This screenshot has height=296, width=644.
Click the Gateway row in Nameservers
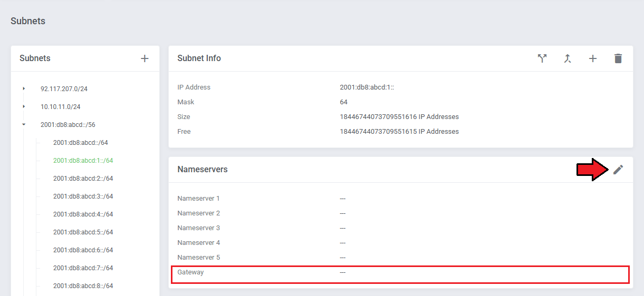(400, 273)
